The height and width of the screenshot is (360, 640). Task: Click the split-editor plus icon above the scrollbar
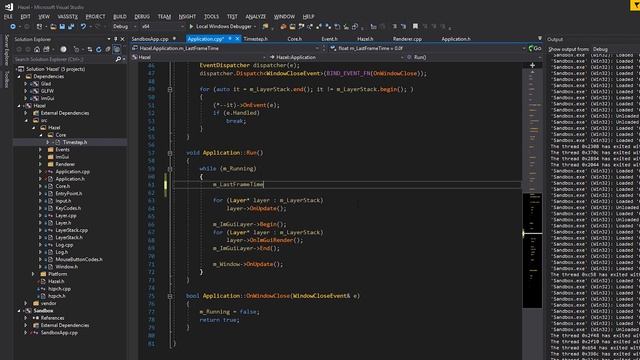[x=532, y=65]
